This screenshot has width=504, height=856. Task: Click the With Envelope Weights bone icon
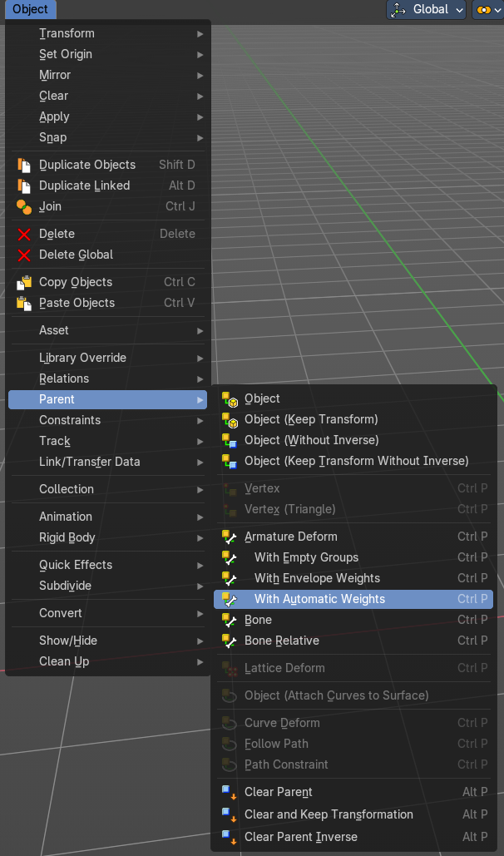pos(230,578)
